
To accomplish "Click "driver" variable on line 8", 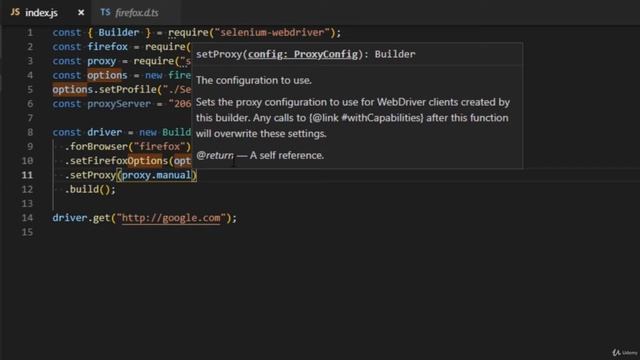I will point(104,132).
